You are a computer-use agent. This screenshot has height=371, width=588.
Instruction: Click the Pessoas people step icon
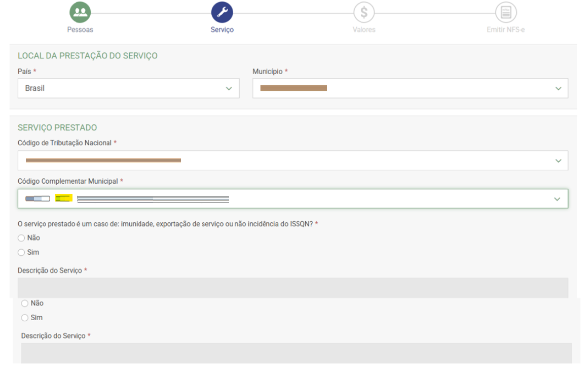80,12
